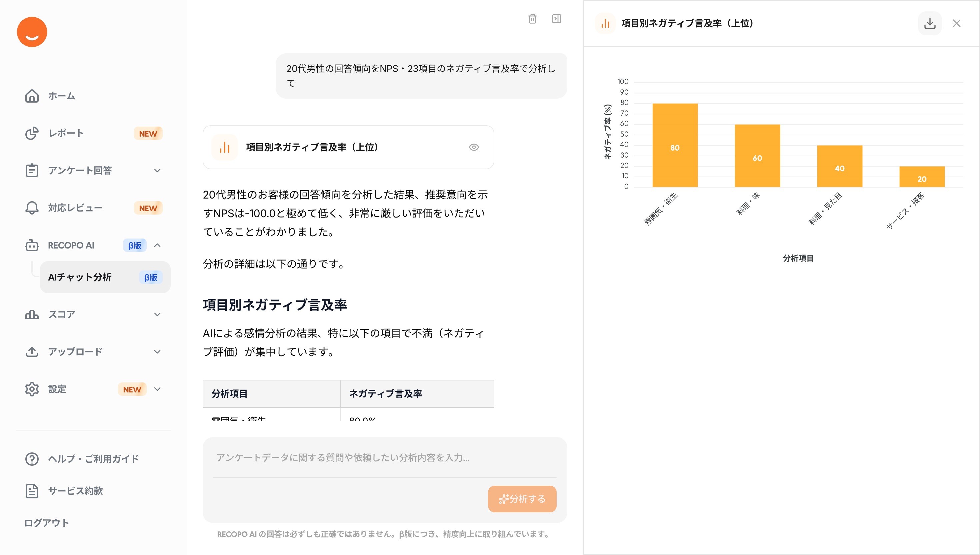Click the orange smiley logo icon
Screen dimensions: 980x555
tap(32, 32)
